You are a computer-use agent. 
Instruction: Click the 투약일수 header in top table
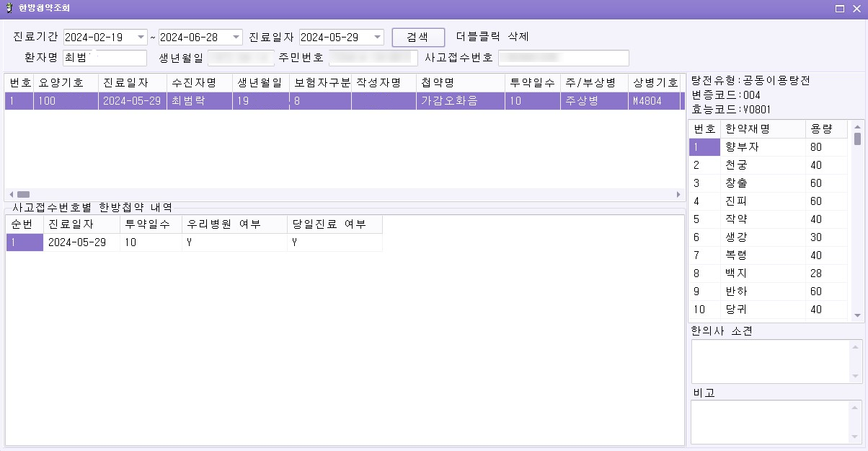coord(532,83)
